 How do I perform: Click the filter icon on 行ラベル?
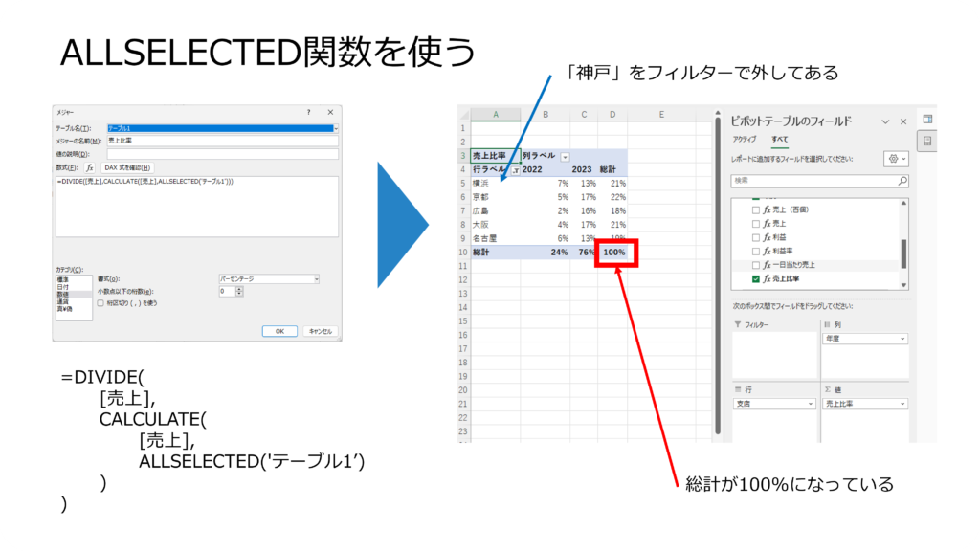tap(517, 169)
